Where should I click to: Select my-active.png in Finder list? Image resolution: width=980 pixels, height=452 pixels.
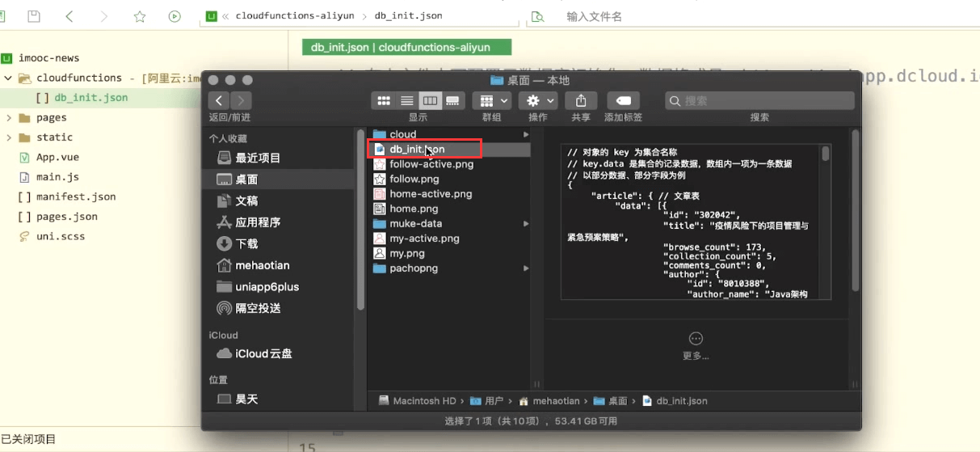point(424,239)
